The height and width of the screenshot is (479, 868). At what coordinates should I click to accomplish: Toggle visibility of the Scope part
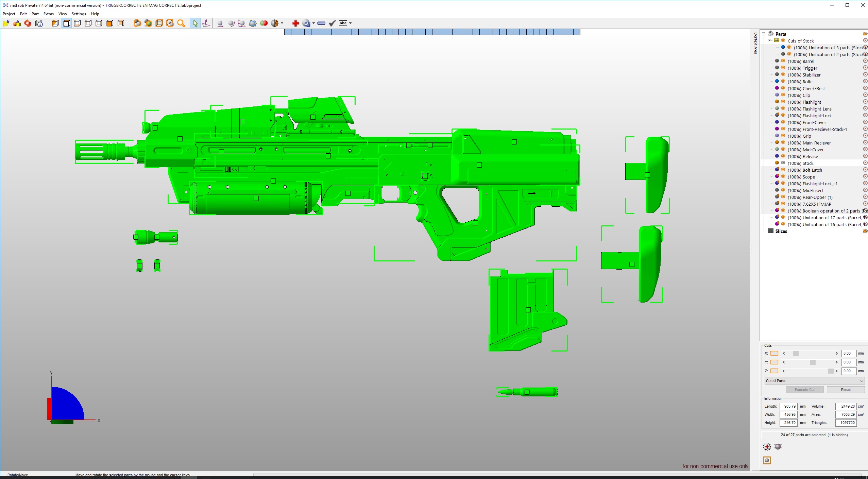click(x=783, y=177)
